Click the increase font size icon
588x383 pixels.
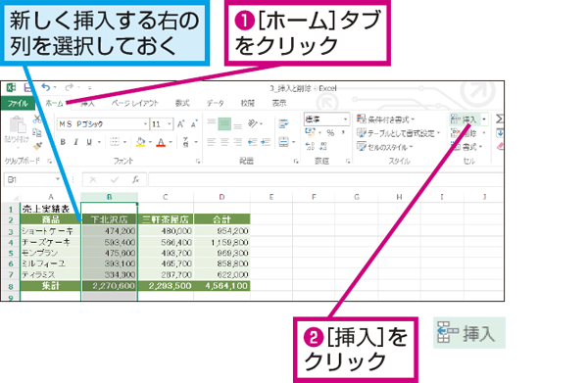click(180, 124)
